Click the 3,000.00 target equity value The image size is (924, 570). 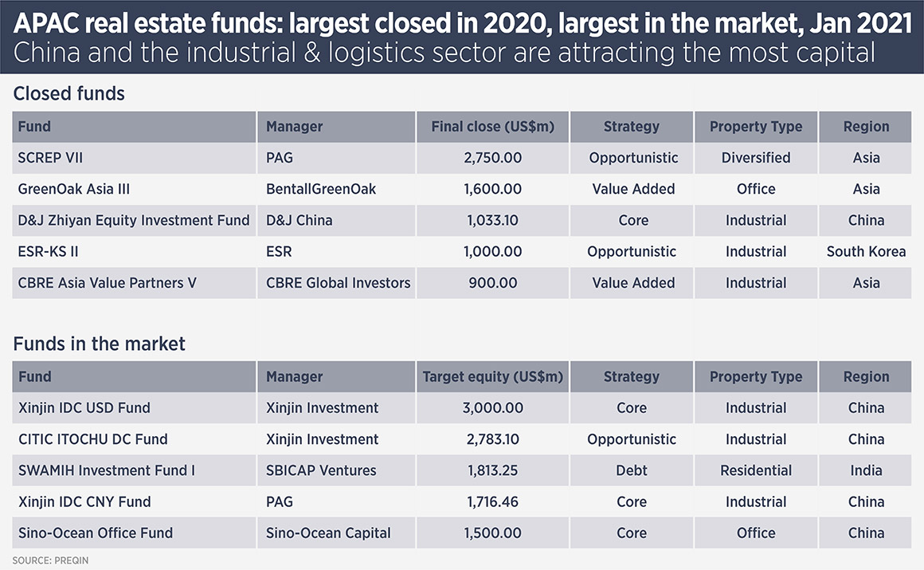click(x=492, y=408)
